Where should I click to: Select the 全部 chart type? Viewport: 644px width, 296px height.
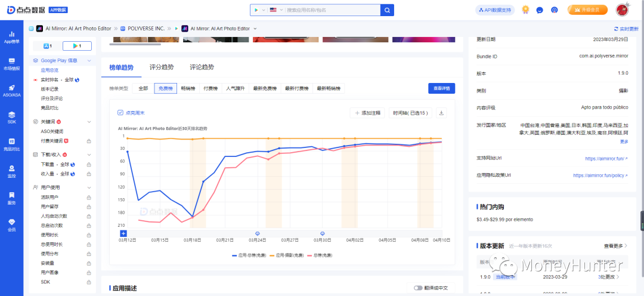143,88
